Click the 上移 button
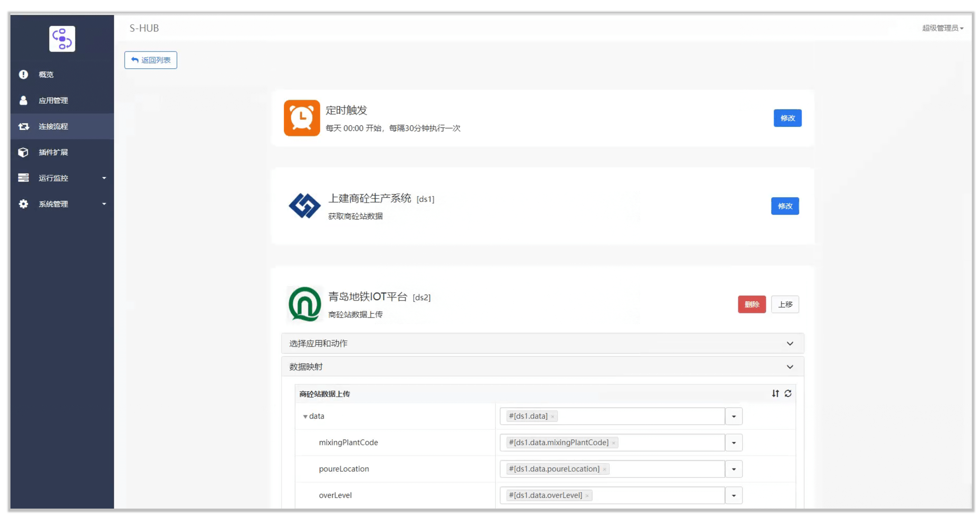The width and height of the screenshot is (980, 521). (785, 304)
